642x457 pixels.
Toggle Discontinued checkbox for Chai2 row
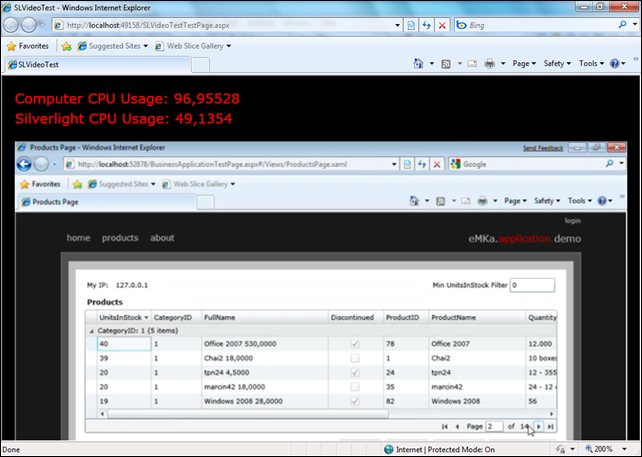point(355,358)
